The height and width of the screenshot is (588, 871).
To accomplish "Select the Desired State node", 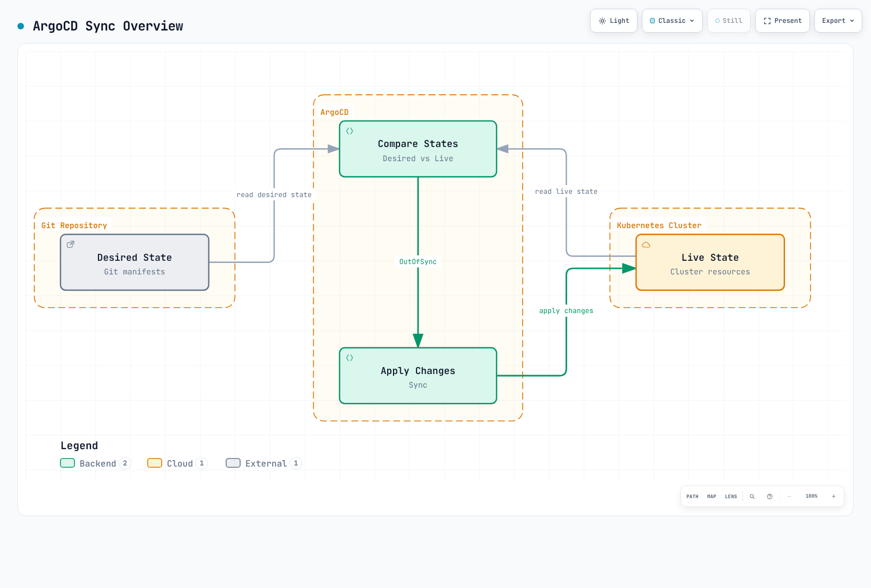I will [x=134, y=262].
